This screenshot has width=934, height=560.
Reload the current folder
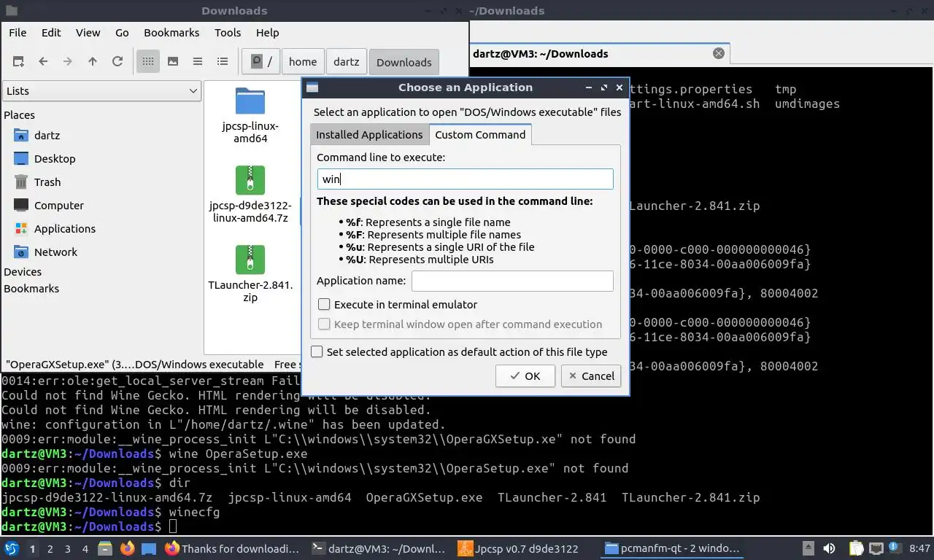pyautogui.click(x=117, y=62)
